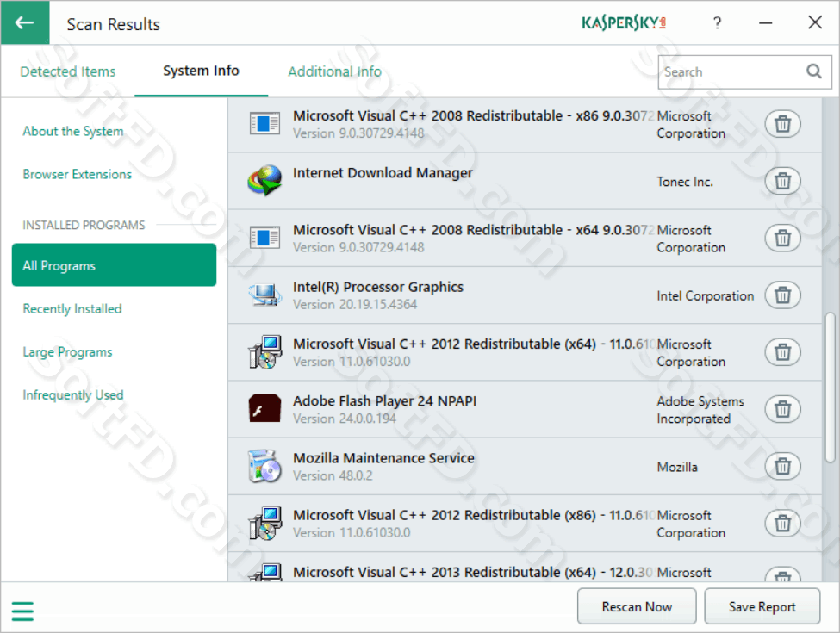The height and width of the screenshot is (633, 840).
Task: View Infrequently Used programs
Action: pos(73,395)
